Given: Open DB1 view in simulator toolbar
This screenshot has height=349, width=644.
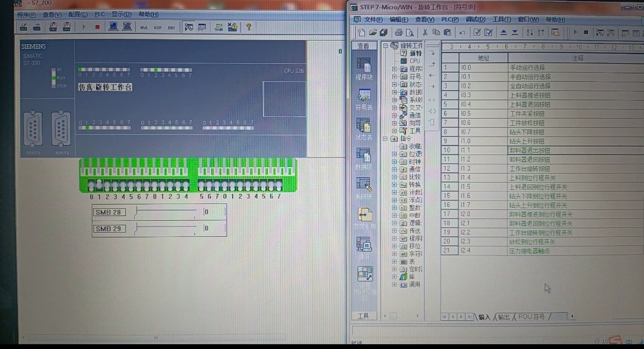Looking at the screenshot, I should 171,27.
